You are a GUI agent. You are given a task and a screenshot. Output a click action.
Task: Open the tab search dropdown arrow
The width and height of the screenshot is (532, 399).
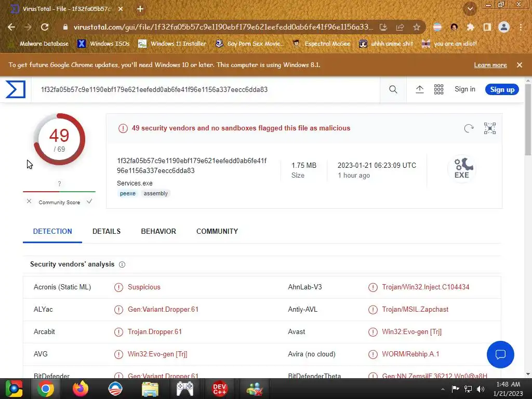(x=470, y=9)
